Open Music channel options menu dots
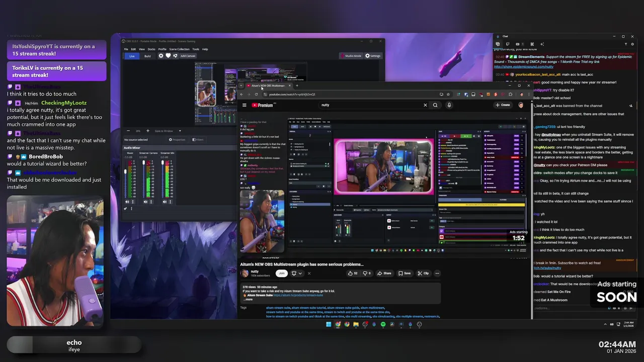Screen dimensions: 644x362 [132, 202]
